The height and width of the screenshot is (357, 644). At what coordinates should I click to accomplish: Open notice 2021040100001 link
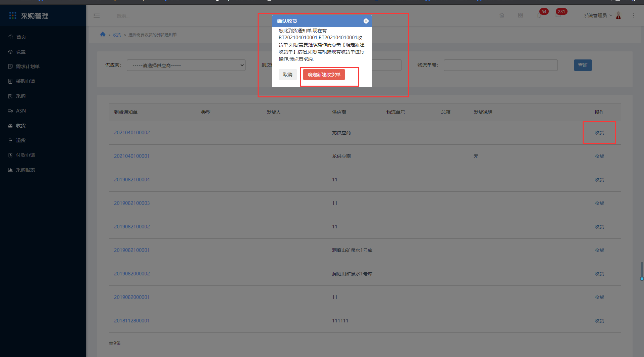132,156
